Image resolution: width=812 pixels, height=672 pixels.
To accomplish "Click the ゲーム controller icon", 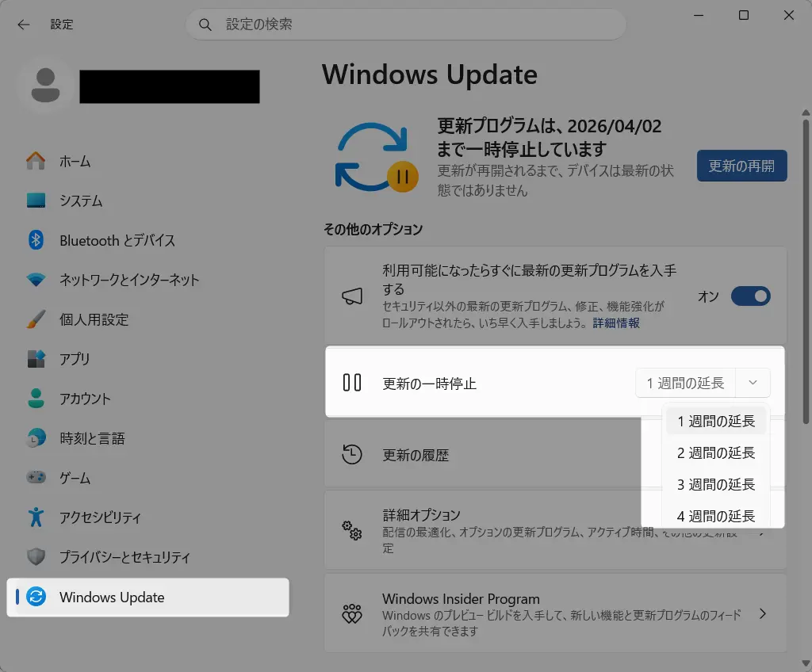I will (36, 478).
